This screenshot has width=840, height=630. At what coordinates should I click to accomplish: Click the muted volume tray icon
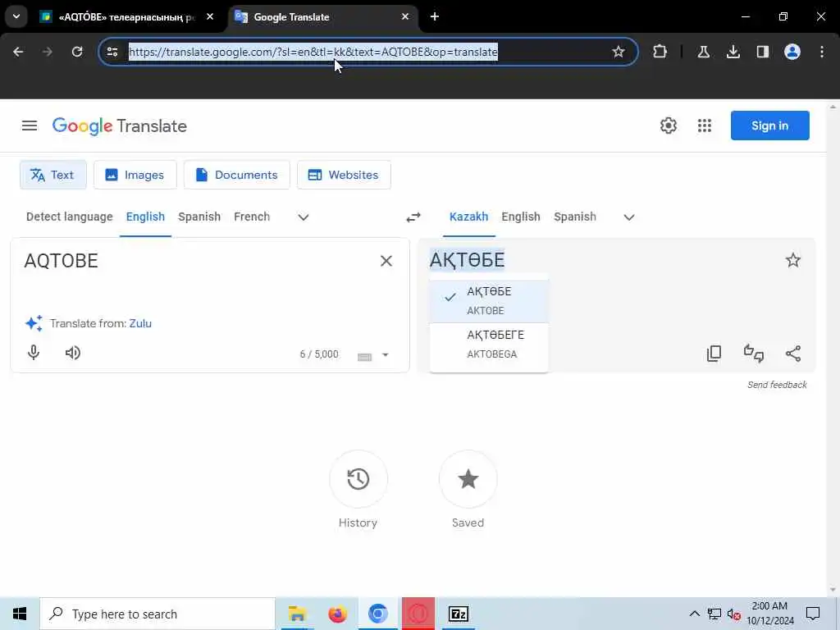tap(733, 614)
